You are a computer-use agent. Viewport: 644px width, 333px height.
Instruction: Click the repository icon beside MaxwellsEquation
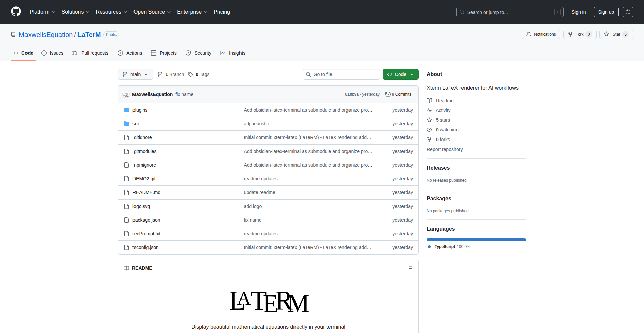click(x=13, y=35)
